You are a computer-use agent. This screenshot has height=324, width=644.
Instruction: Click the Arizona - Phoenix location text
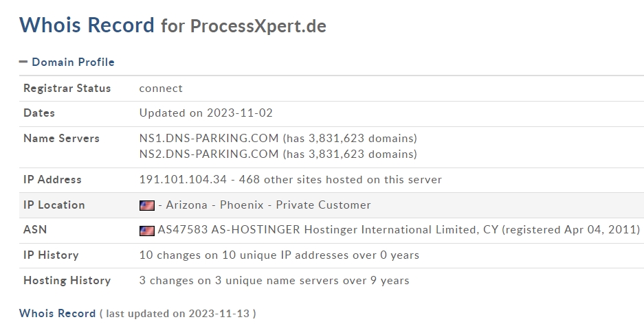click(215, 205)
